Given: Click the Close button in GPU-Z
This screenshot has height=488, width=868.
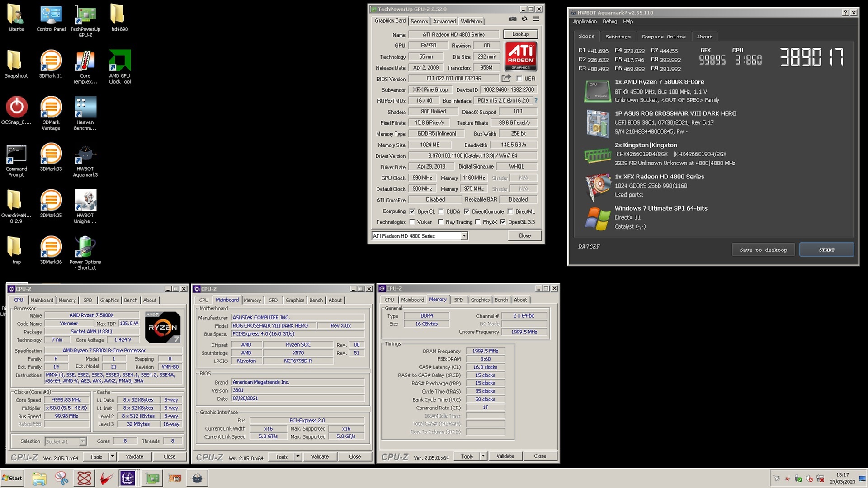Looking at the screenshot, I should [524, 235].
